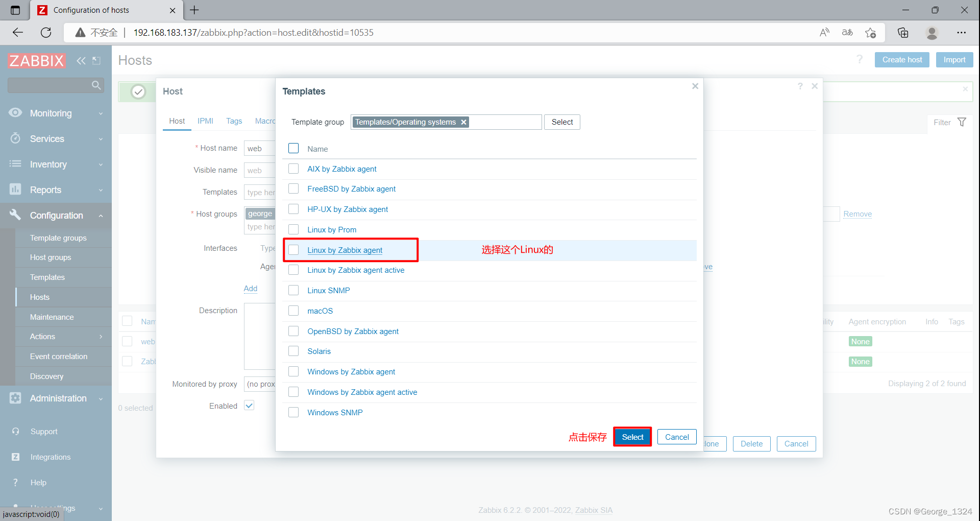Expand the Actions submenu arrow
980x521 pixels.
point(101,337)
